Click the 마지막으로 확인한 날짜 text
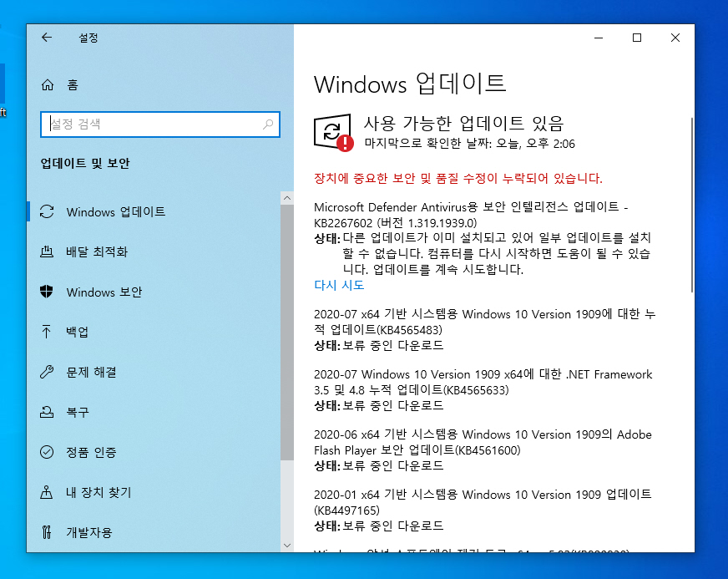Image resolution: width=728 pixels, height=579 pixels. click(x=469, y=144)
